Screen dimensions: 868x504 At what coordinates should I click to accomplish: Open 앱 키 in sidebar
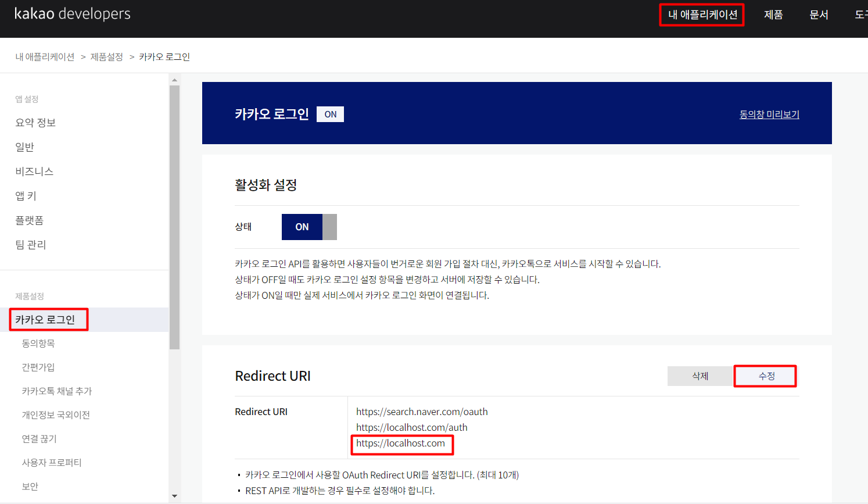point(26,196)
